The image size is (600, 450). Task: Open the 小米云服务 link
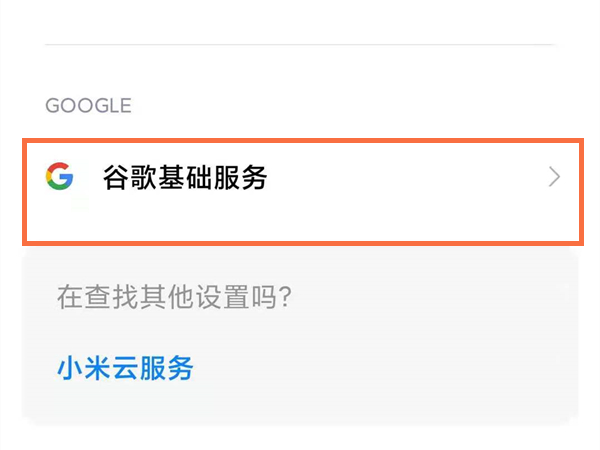point(125,368)
